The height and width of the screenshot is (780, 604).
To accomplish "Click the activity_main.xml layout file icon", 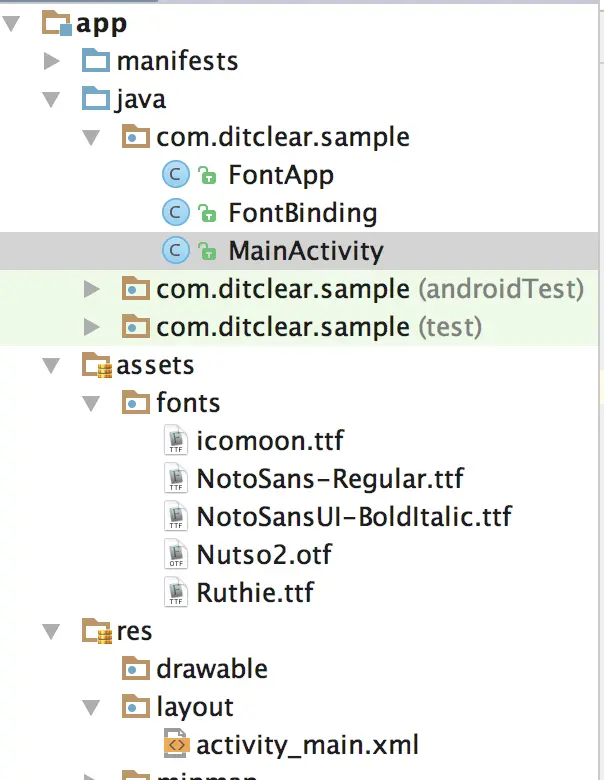I will [x=176, y=744].
